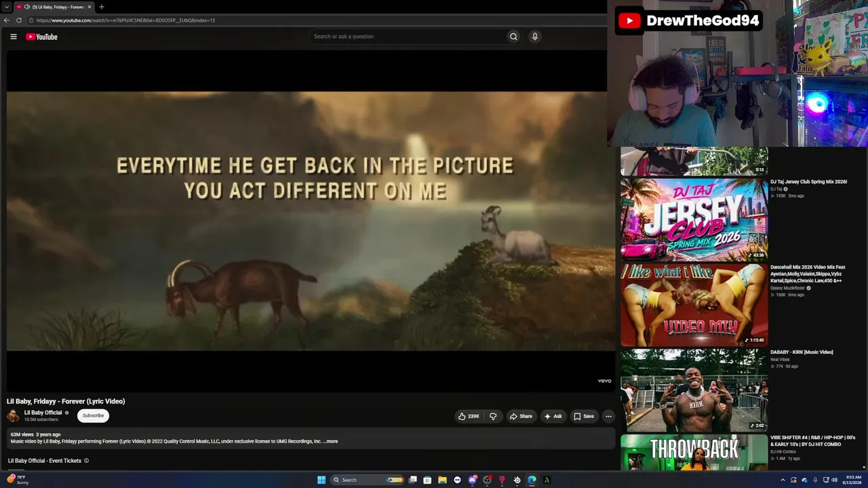Open File Explorer from the taskbar
The image size is (868, 488).
(442, 480)
